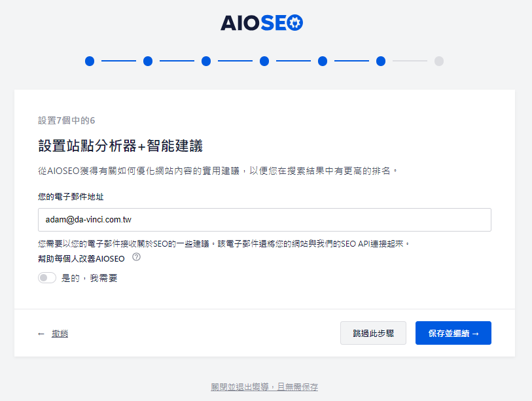Select the fifth step dot in progress bar
The height and width of the screenshot is (401, 532).
323,61
